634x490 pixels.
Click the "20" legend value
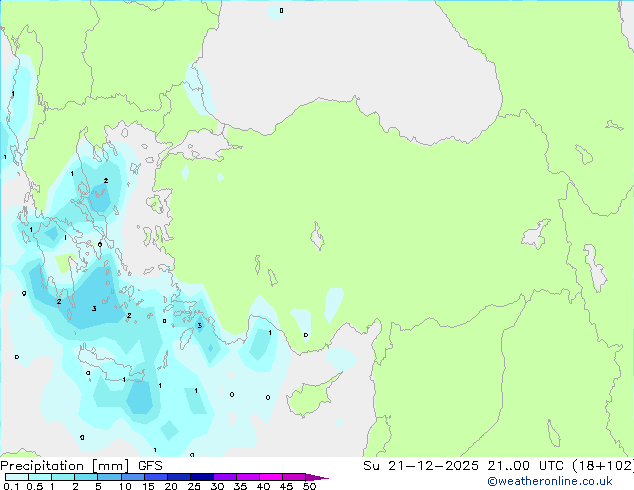pyautogui.click(x=171, y=486)
